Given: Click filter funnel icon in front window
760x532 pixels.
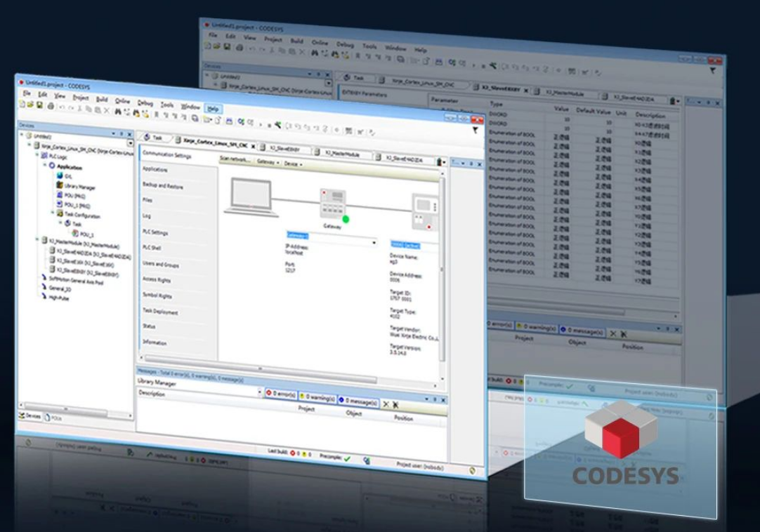Looking at the screenshot, I should [476, 130].
